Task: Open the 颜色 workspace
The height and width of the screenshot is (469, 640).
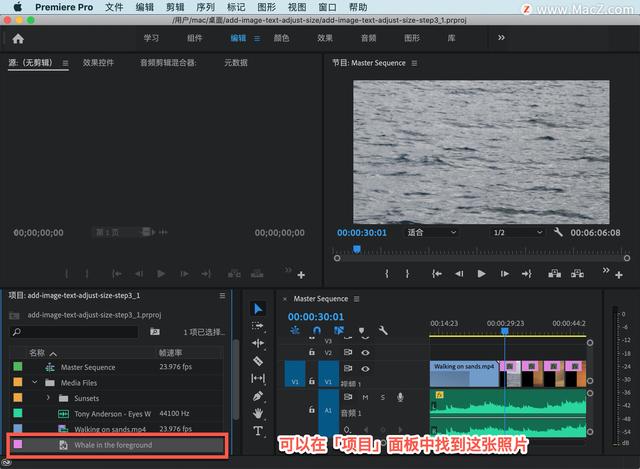Action: coord(281,38)
